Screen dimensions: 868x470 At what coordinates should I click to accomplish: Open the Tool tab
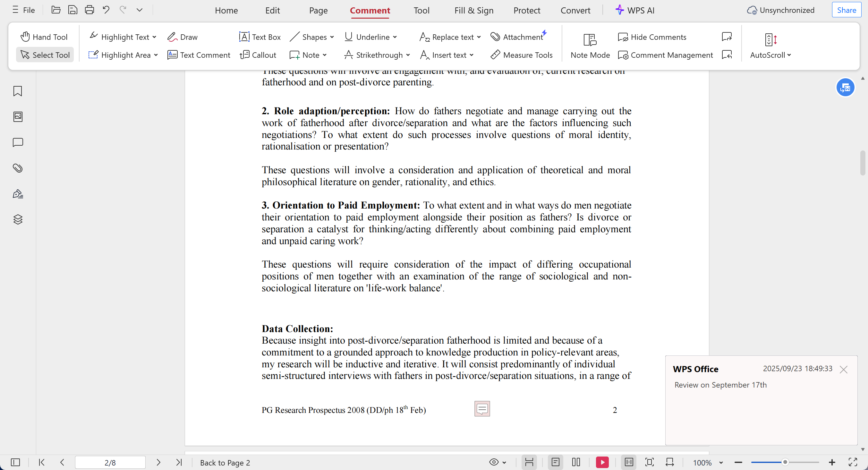coord(421,11)
